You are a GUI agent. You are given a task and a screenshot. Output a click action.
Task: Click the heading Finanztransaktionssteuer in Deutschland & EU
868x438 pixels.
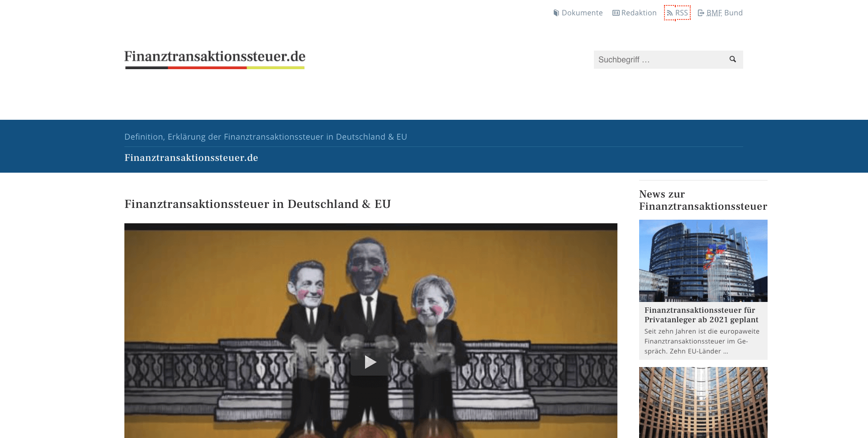pyautogui.click(x=257, y=204)
